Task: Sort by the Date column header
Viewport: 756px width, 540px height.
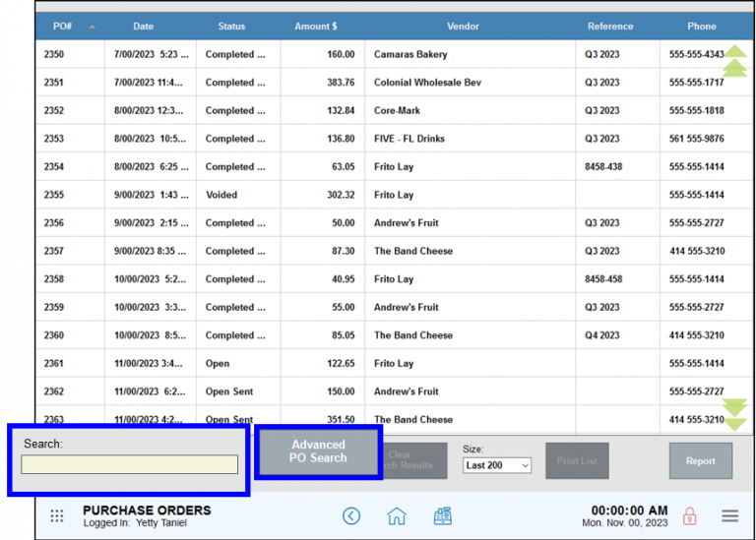Action: [x=143, y=27]
